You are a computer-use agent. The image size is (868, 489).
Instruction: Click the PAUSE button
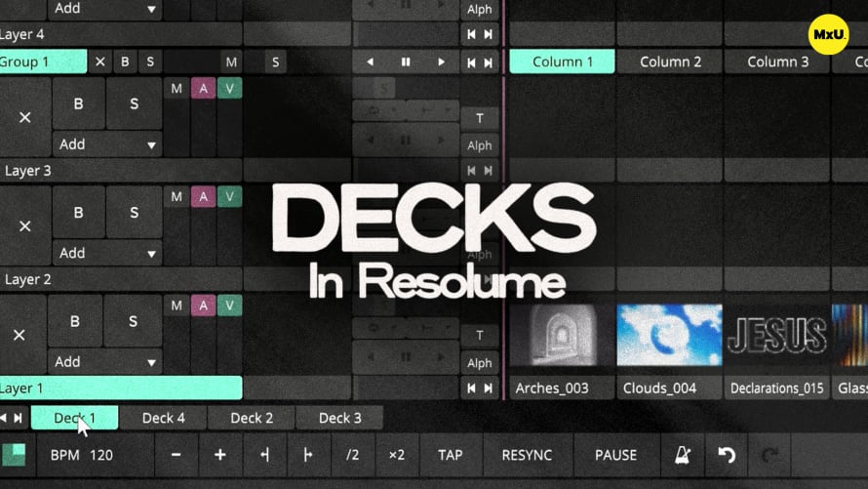coord(615,455)
